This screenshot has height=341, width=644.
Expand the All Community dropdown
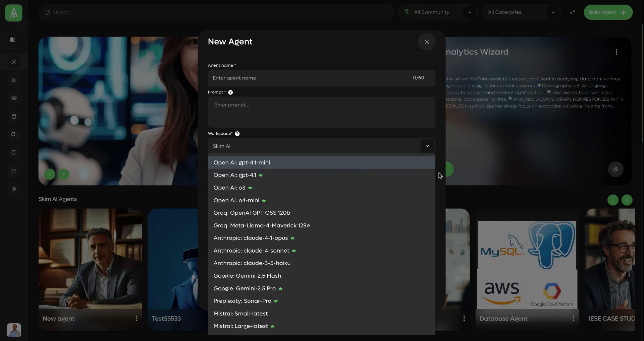pos(469,12)
